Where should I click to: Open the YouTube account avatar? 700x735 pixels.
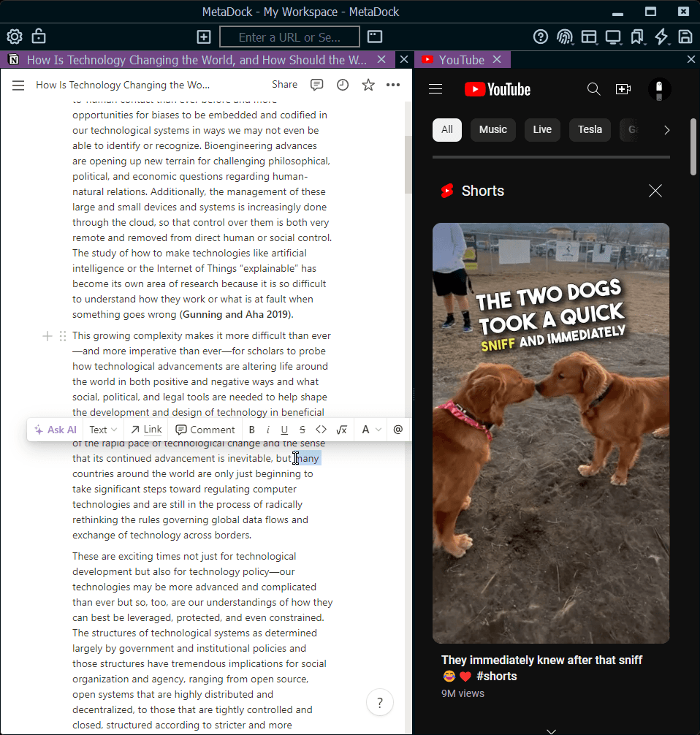659,89
